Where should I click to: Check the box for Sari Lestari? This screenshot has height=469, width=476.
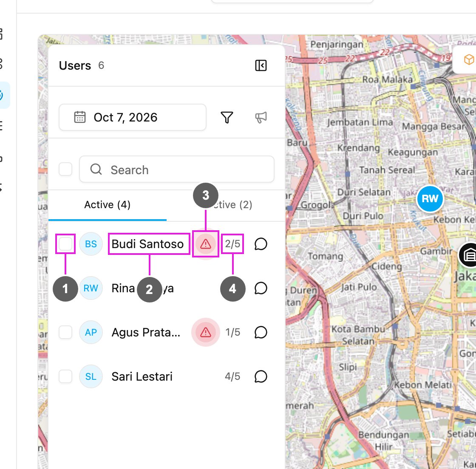click(x=65, y=377)
